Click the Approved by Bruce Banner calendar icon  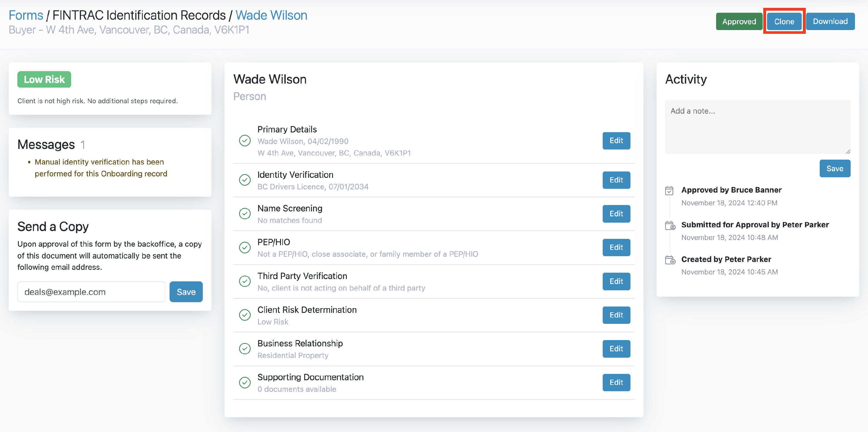[x=669, y=191]
